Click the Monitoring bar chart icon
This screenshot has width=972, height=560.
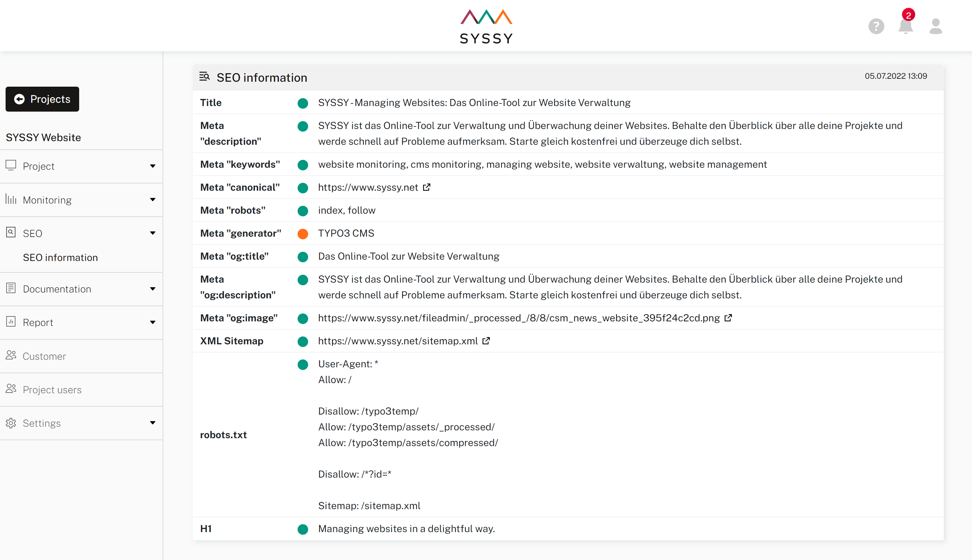(11, 199)
